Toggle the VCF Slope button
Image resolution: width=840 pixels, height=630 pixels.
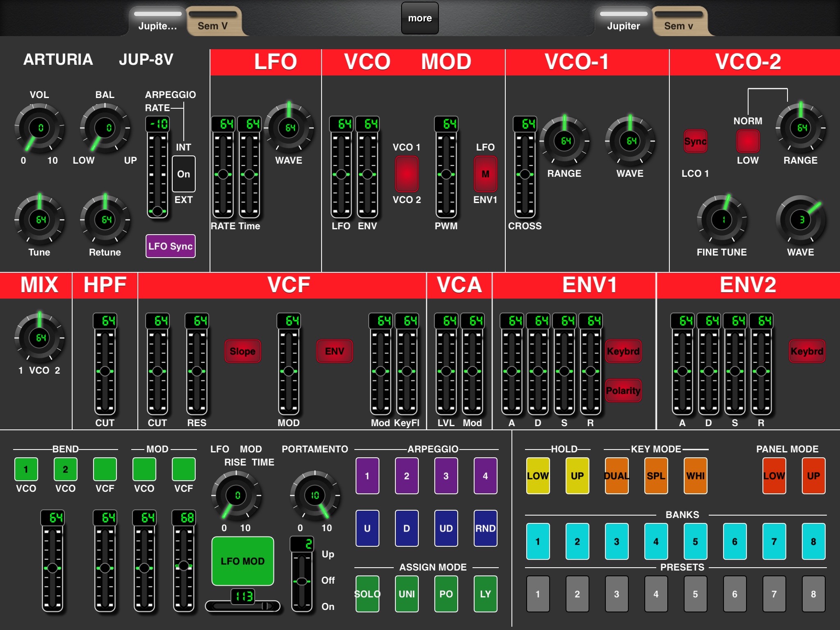tap(242, 351)
